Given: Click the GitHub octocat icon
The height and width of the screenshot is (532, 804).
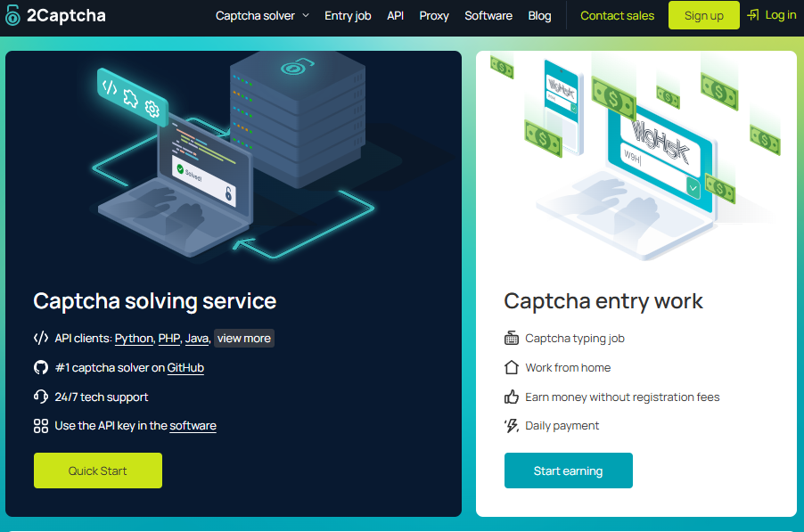Looking at the screenshot, I should pyautogui.click(x=41, y=367).
